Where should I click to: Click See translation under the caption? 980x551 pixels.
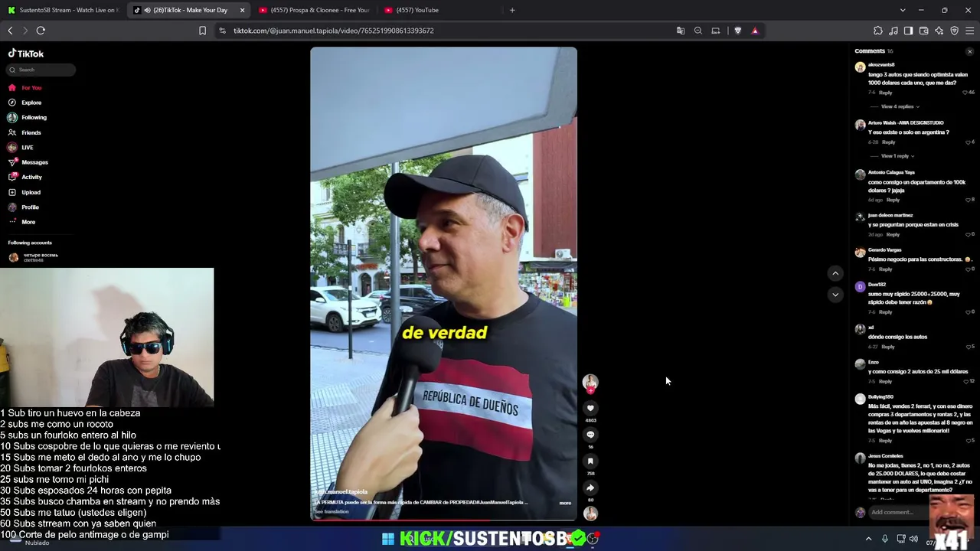pyautogui.click(x=332, y=511)
